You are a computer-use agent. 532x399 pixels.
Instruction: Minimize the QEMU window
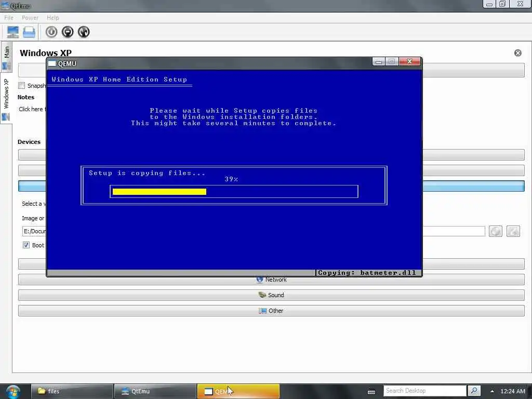pyautogui.click(x=379, y=62)
